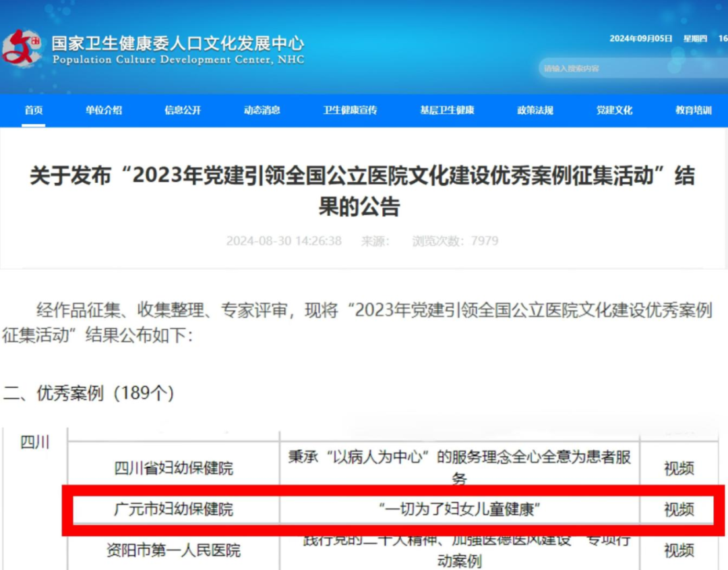Go to the 单位介绍 menu item

coord(104,110)
